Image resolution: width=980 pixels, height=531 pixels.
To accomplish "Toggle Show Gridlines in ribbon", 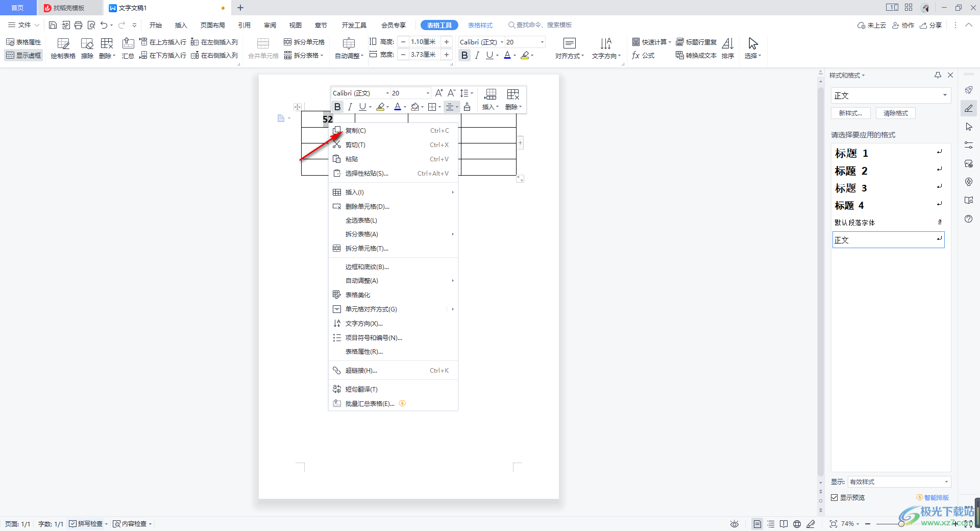I will coord(23,55).
